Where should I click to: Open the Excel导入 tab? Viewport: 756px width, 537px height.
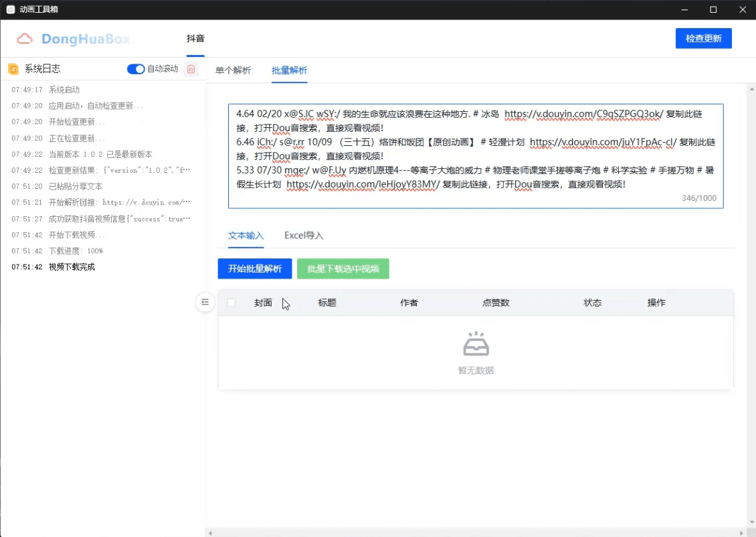point(302,236)
